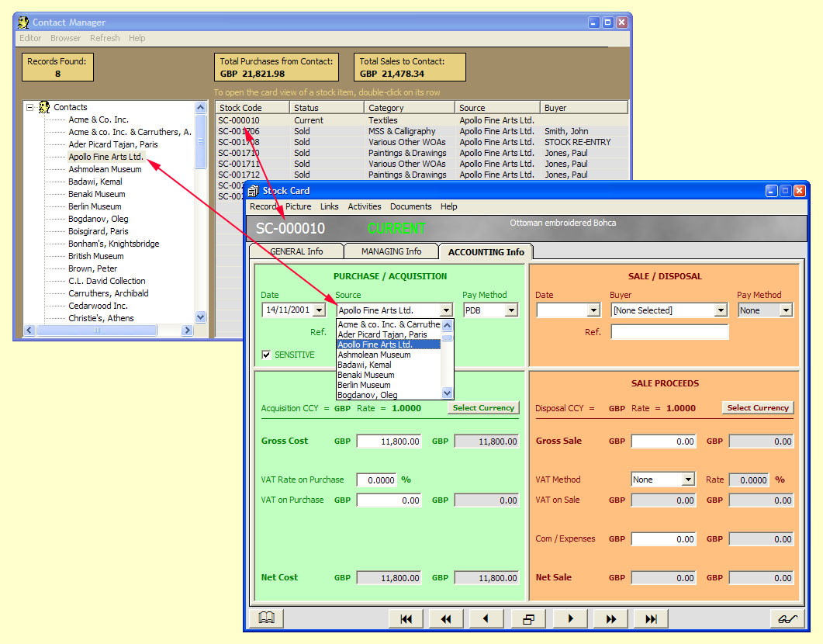Viewport: 823px width, 644px height.
Task: Jump to first record in Stock Card
Action: 406,619
